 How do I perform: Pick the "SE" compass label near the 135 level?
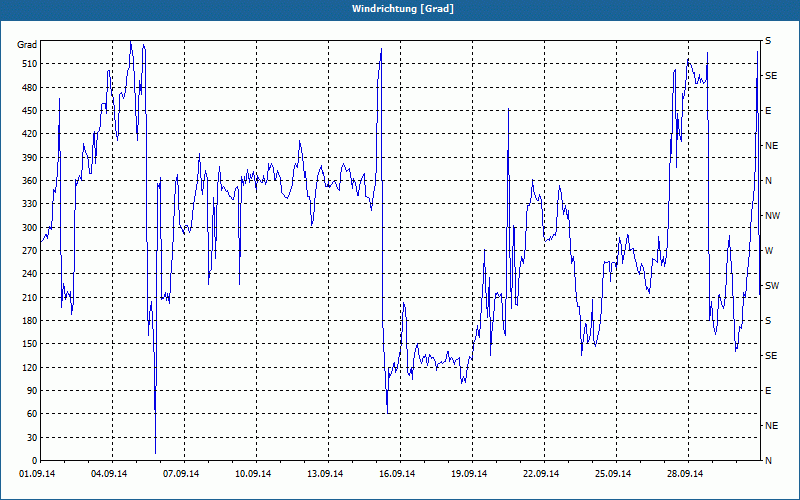[x=771, y=356]
